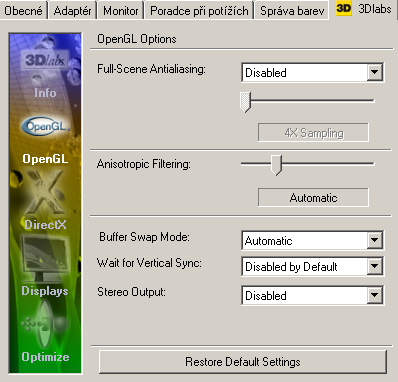398x382 pixels.
Task: Select the 3Dlabs tab
Action: click(x=363, y=9)
